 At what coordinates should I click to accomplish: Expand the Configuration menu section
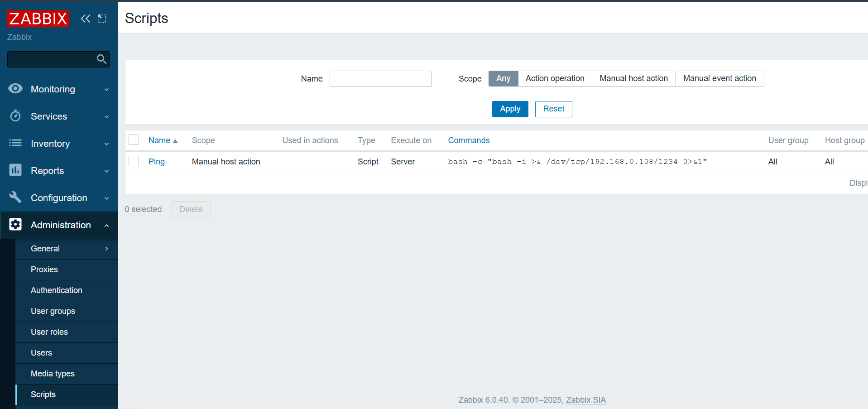(59, 198)
